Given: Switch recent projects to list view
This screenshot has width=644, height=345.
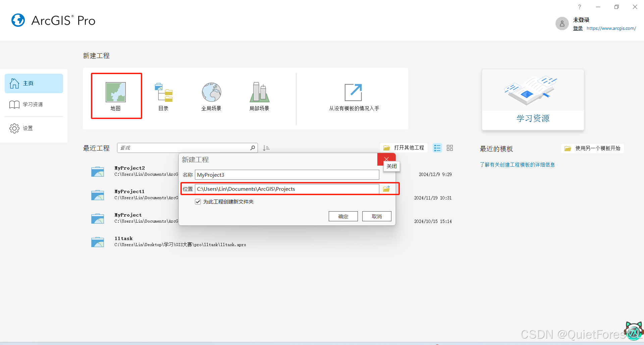Looking at the screenshot, I should click(x=437, y=148).
